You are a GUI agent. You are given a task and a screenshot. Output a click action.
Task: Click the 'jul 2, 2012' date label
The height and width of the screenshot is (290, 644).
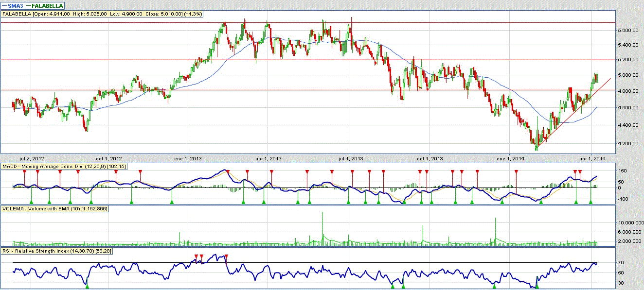pyautogui.click(x=32, y=158)
